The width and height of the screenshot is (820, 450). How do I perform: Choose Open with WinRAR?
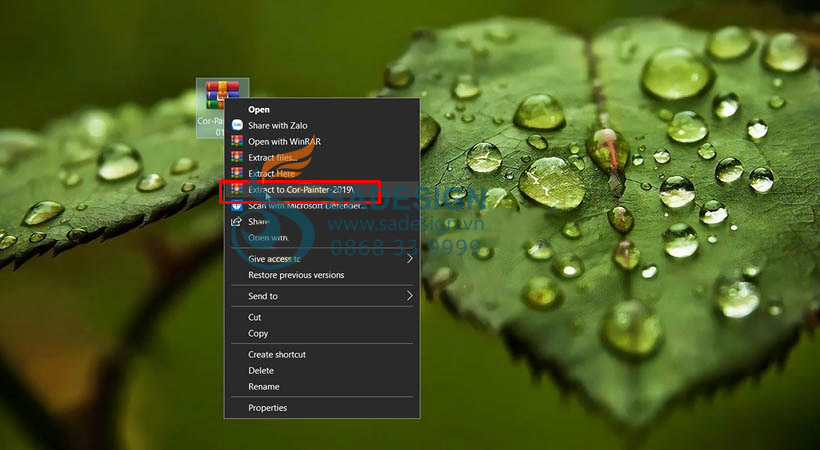tap(284, 141)
